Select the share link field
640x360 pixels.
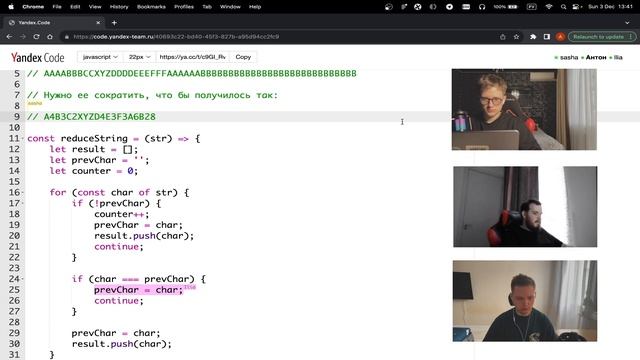[193, 57]
